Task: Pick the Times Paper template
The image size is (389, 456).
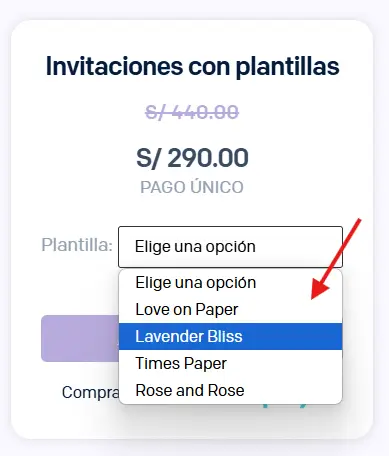Action: (x=230, y=363)
